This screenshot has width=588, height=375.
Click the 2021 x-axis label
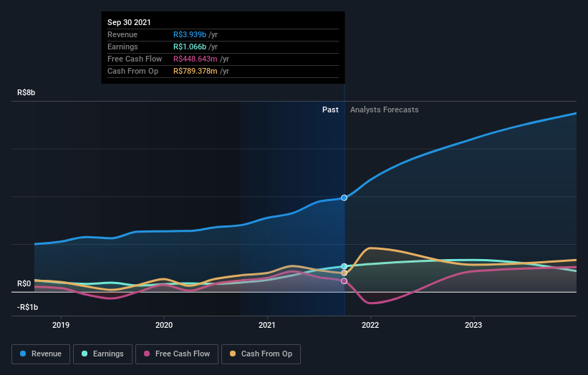coord(267,325)
